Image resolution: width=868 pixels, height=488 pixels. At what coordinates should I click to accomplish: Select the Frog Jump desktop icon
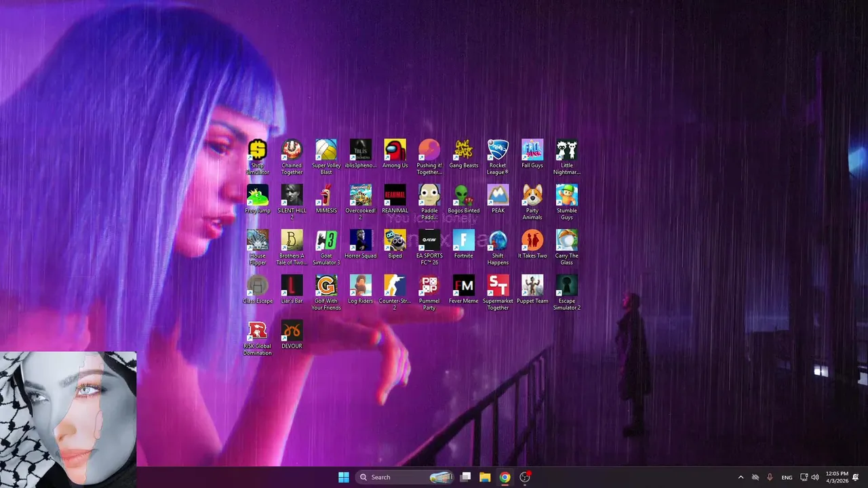pos(258,199)
